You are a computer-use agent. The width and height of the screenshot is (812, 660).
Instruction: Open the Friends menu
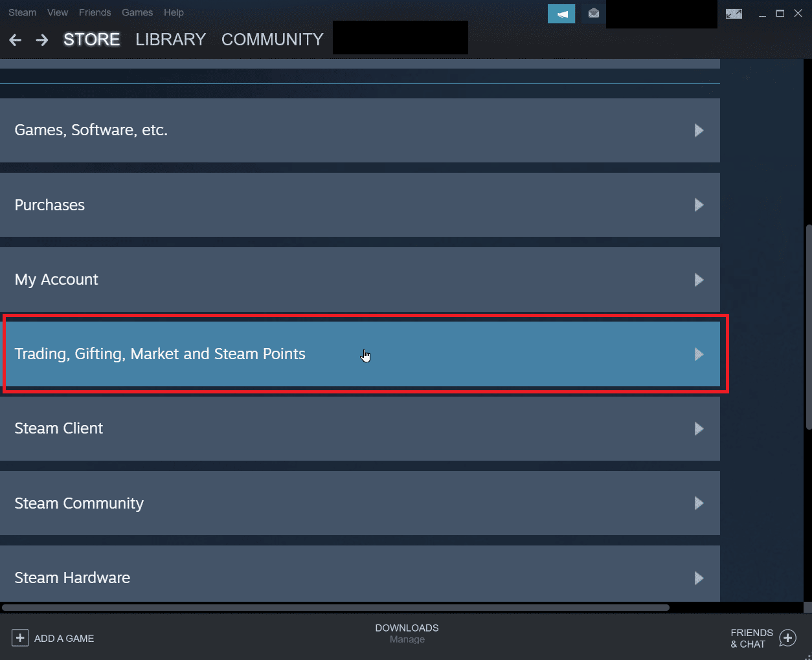[x=95, y=12]
